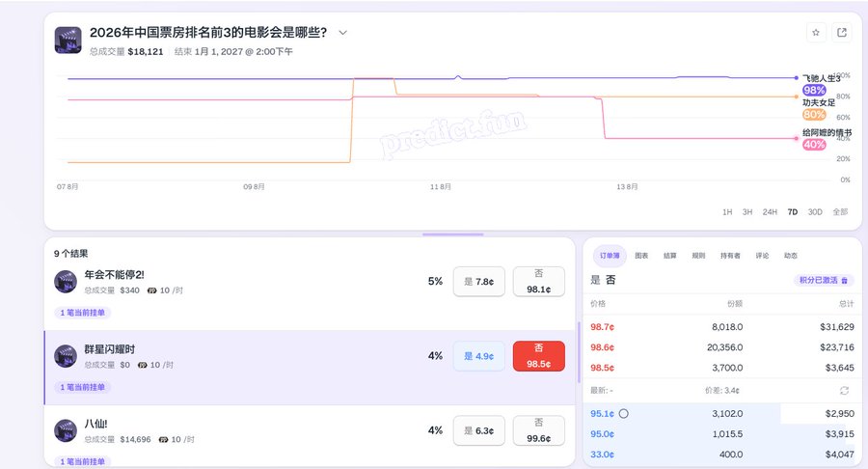Buy 是 7.8¢ for 年会不能停2!
Screen dimensions: 868x469
(x=478, y=282)
